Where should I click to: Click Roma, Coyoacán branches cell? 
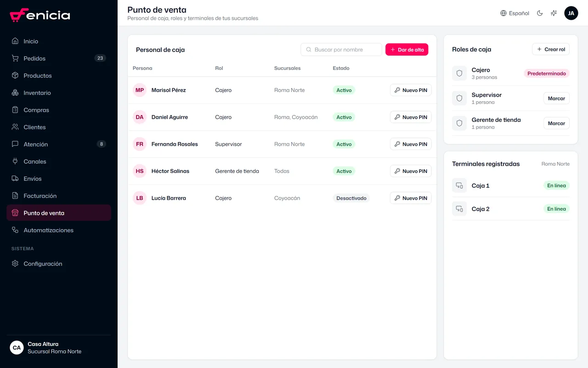(x=296, y=117)
